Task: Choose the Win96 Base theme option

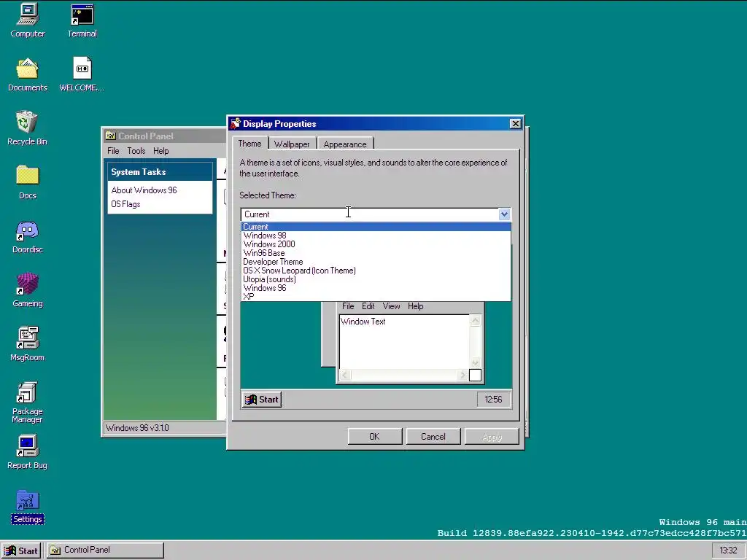Action: (376, 253)
